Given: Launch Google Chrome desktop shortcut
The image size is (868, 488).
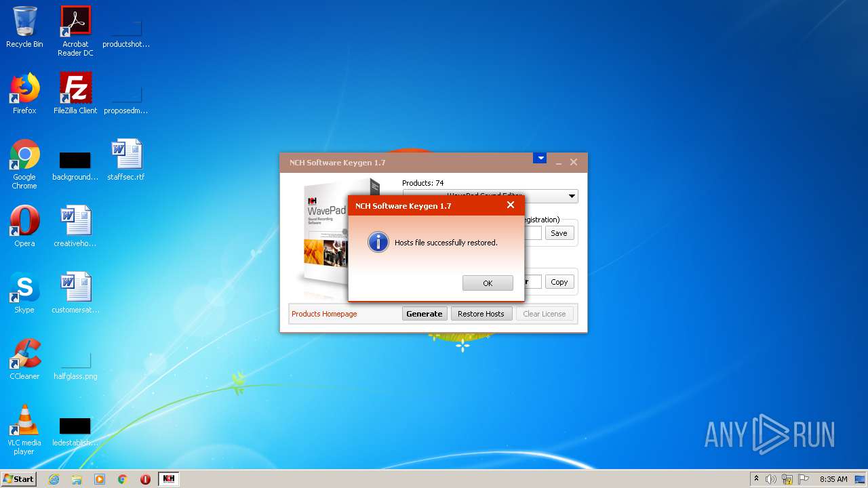Looking at the screenshot, I should pos(24,164).
